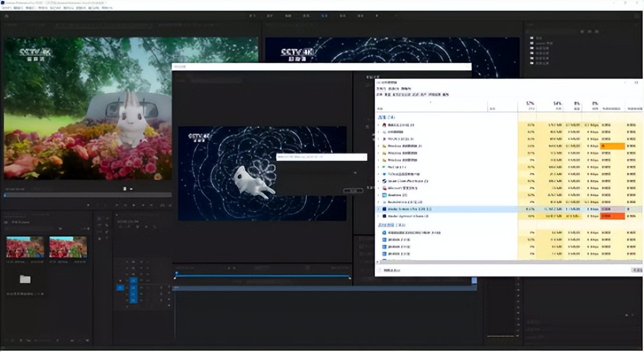The height and width of the screenshot is (352, 644).
Task: Expand the Adobe Premiere Pro row's neighbor below
Action: (378, 216)
